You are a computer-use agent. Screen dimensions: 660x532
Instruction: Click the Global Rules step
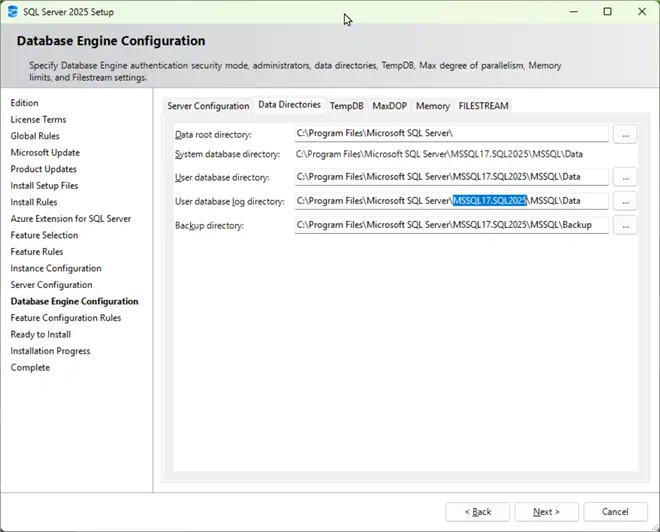(x=35, y=136)
